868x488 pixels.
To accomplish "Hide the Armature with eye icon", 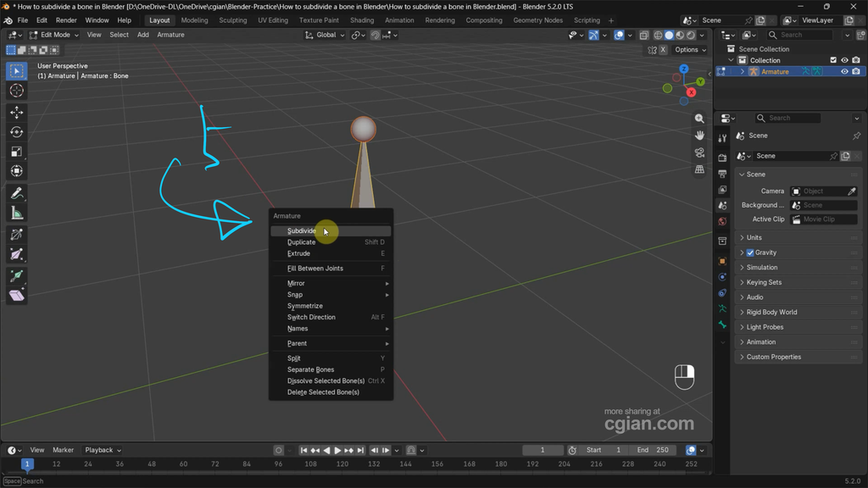I will click(845, 71).
